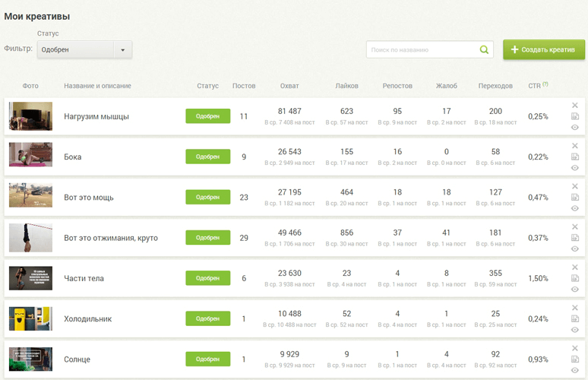Open the Вот это отжимания, круто thumbnail
The height and width of the screenshot is (380, 588).
click(30, 238)
